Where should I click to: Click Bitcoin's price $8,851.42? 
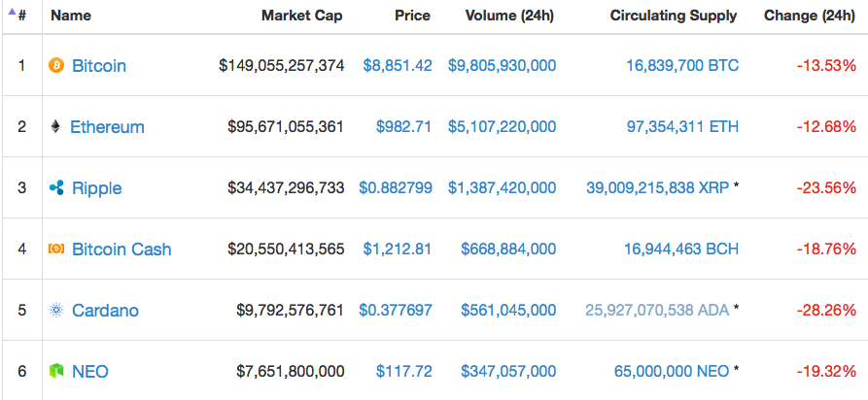(398, 66)
